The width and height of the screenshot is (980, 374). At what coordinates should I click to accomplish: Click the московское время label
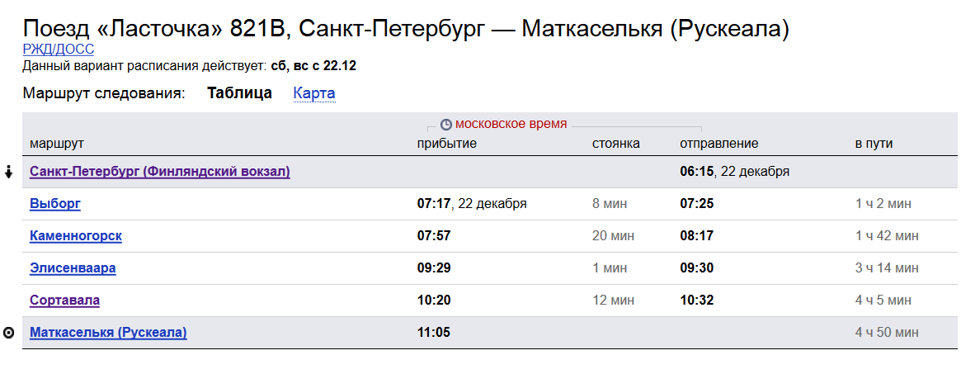(511, 124)
